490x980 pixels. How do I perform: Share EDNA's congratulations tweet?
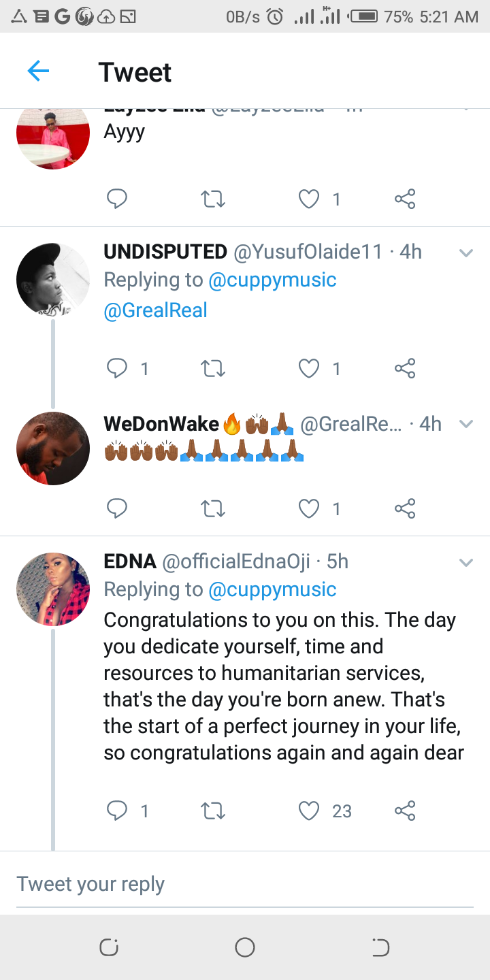click(x=405, y=811)
